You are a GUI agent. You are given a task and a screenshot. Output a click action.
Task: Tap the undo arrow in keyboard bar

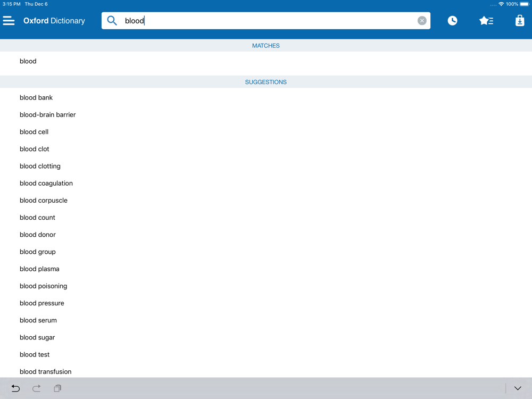15,388
